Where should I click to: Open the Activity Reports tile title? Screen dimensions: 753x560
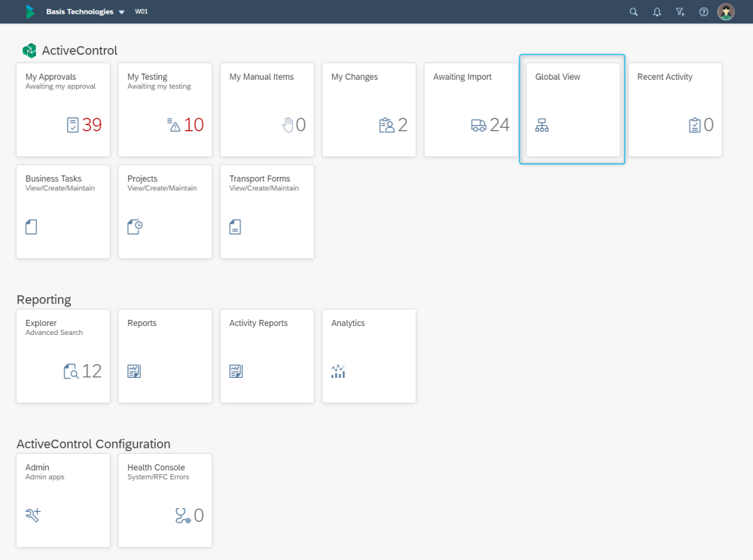pos(258,323)
